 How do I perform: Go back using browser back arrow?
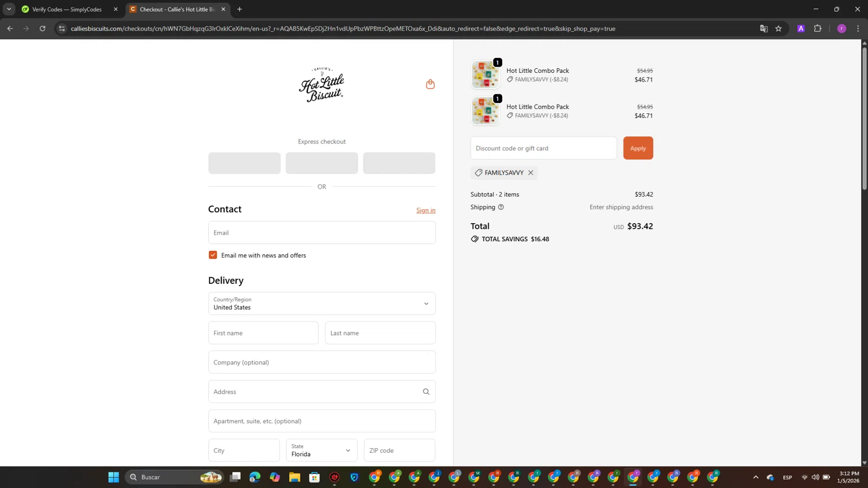10,28
